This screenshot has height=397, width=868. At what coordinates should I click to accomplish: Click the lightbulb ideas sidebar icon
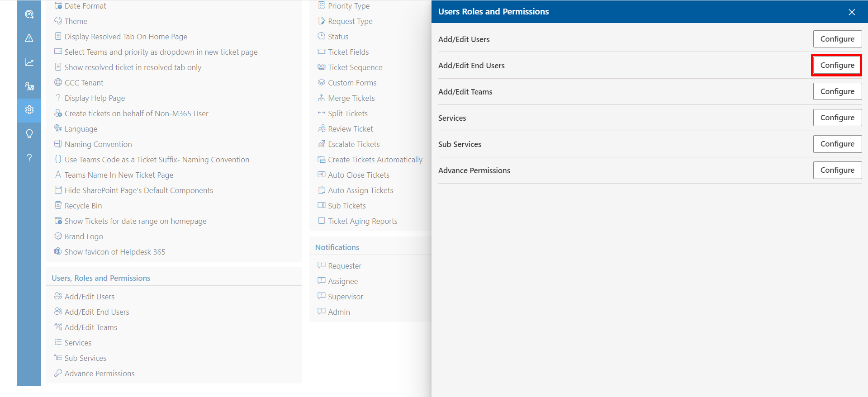[x=29, y=134]
